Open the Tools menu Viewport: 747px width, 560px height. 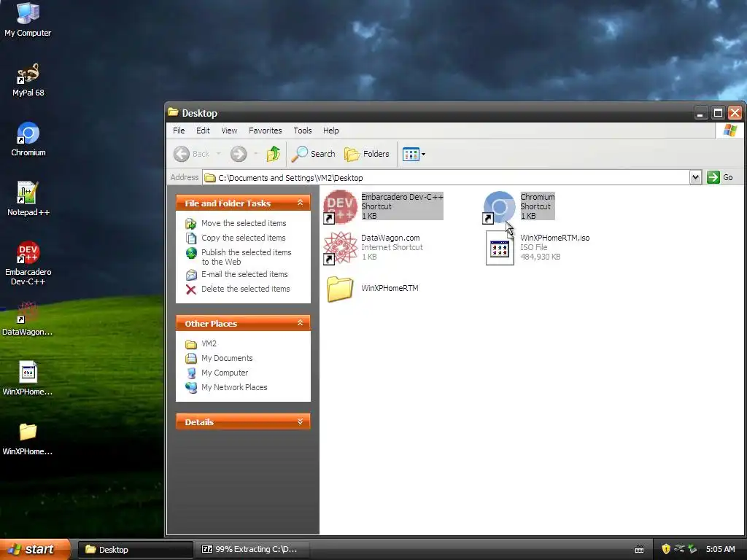(303, 131)
